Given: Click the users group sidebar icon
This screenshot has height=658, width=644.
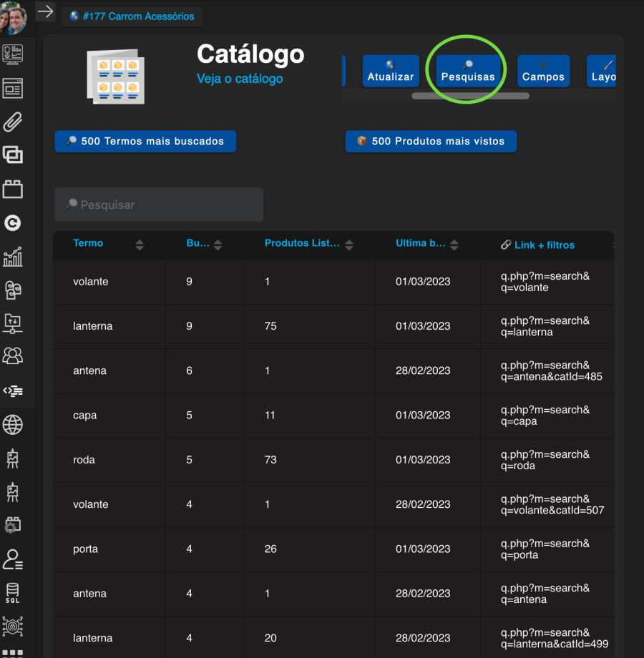Looking at the screenshot, I should pyautogui.click(x=13, y=355).
